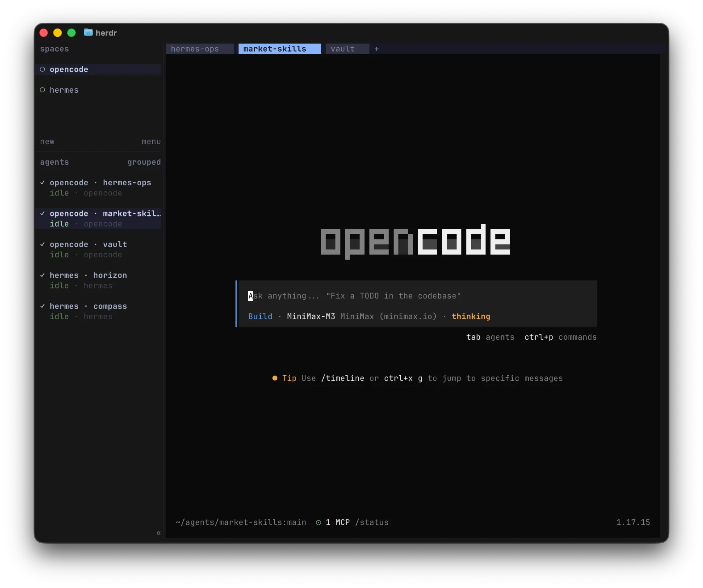Image resolution: width=703 pixels, height=588 pixels.
Task: Select opencode market-skills agent row
Action: [98, 219]
